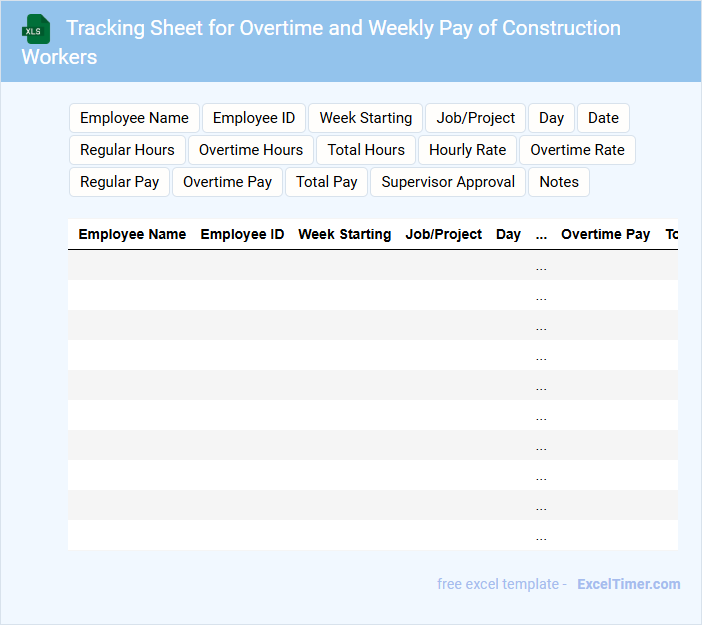Click the Week Starting tag

pos(365,118)
